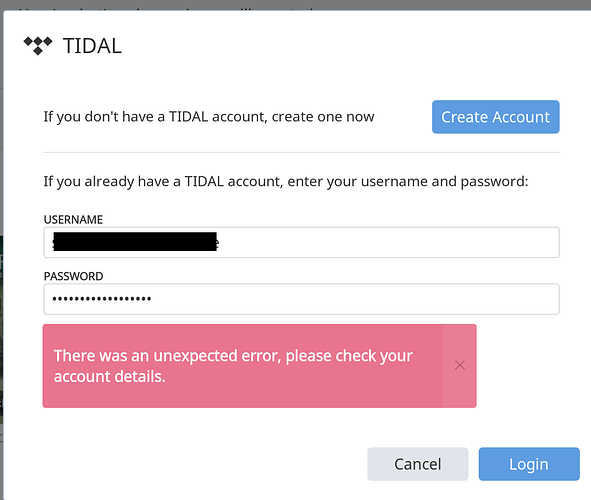Click the dimmed background above the dialog
Viewport: 591px width, 500px height.
296,5
